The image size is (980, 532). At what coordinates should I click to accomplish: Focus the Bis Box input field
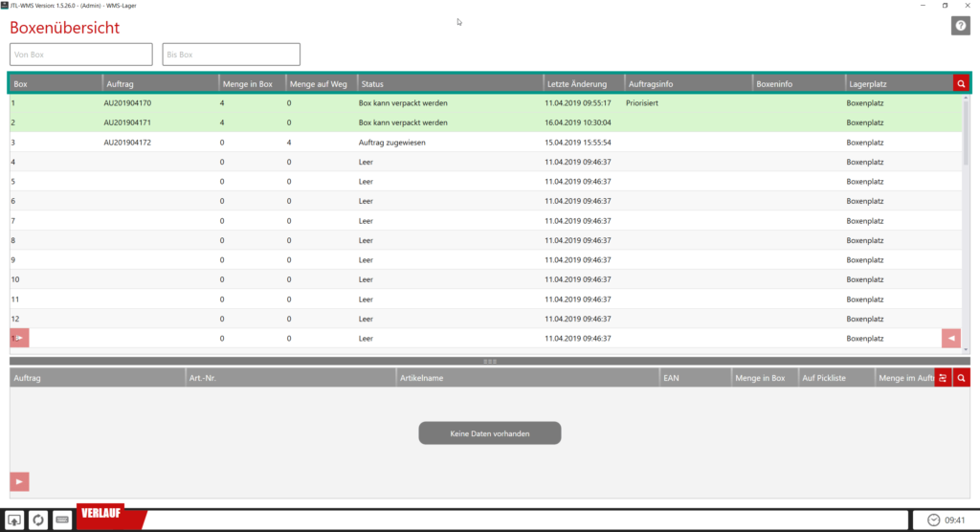[231, 55]
